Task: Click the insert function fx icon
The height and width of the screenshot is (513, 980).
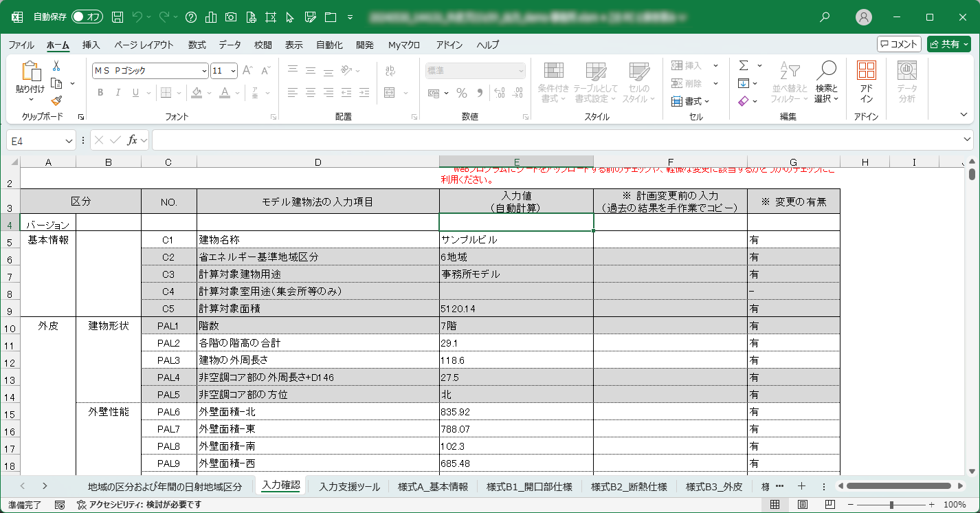Action: click(133, 140)
